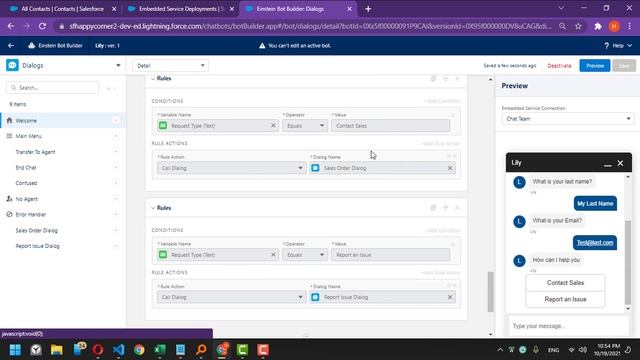This screenshot has height=360, width=640.
Task: Click copy icon on first Rules header
Action: (433, 78)
